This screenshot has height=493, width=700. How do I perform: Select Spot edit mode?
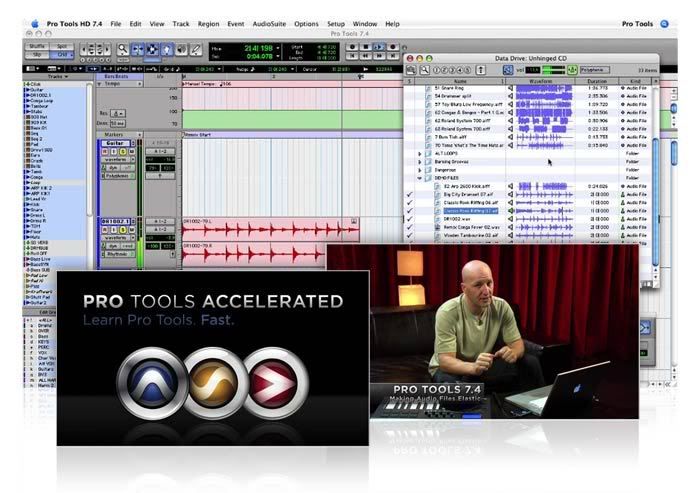(x=62, y=46)
